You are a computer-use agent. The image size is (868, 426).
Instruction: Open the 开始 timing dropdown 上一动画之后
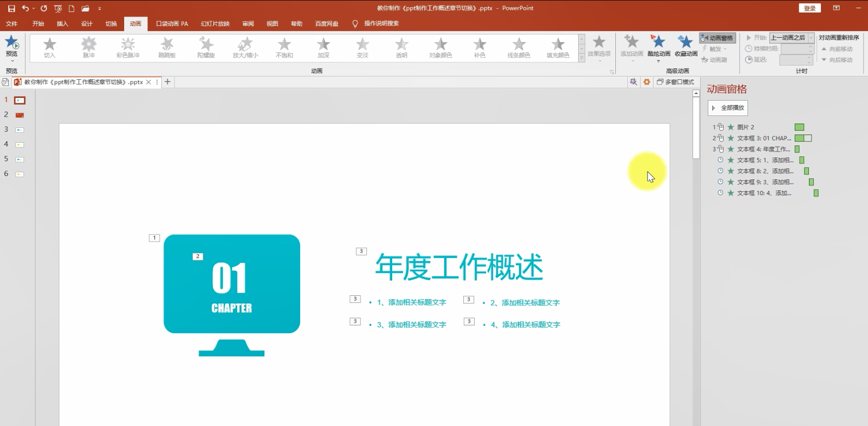click(792, 38)
